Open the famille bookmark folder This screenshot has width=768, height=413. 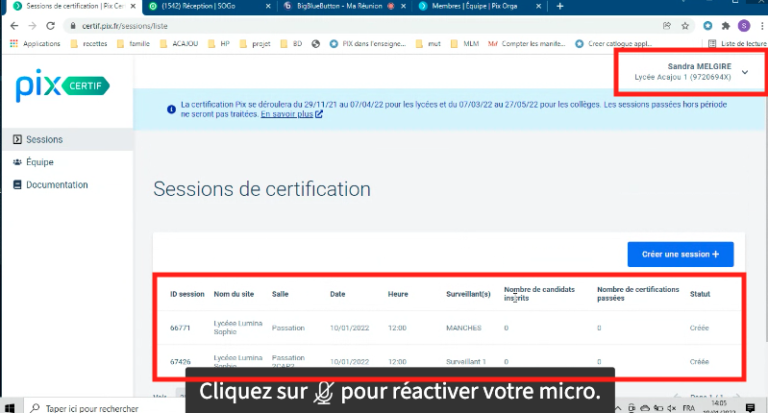133,44
